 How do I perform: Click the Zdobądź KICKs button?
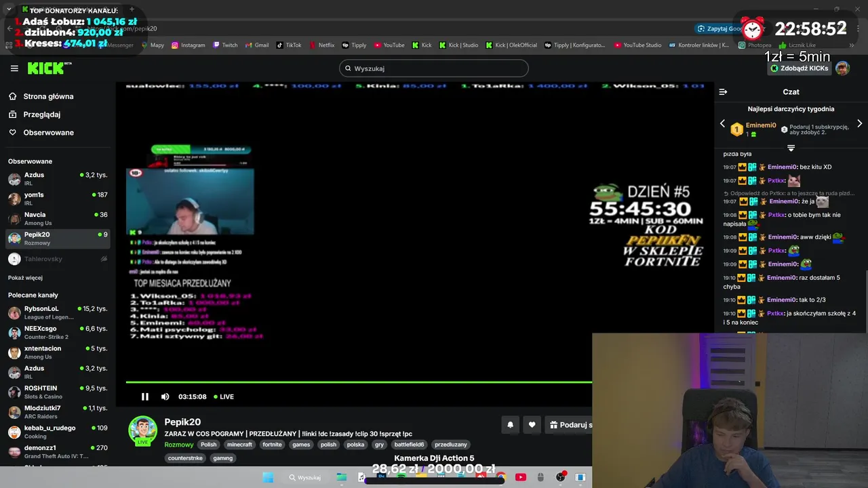(800, 68)
